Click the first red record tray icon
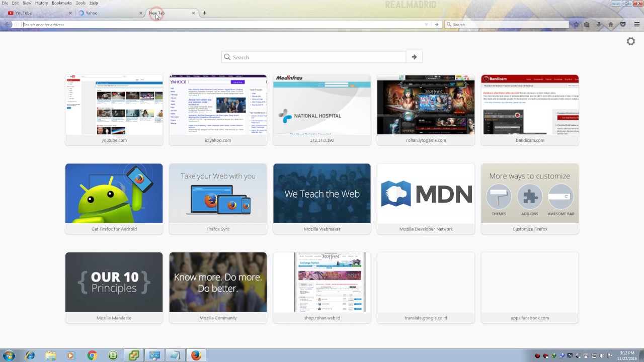 pos(537,356)
